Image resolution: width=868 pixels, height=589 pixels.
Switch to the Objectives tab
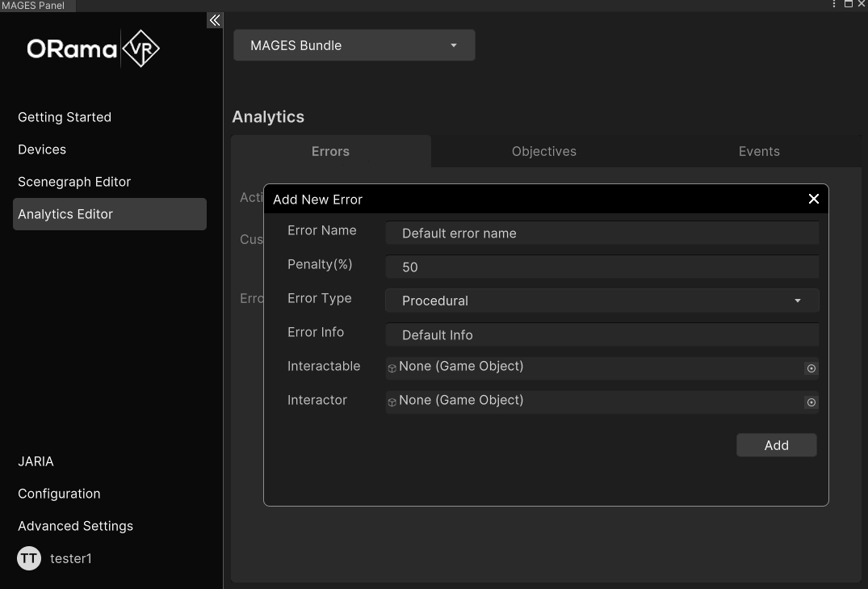[x=543, y=151]
